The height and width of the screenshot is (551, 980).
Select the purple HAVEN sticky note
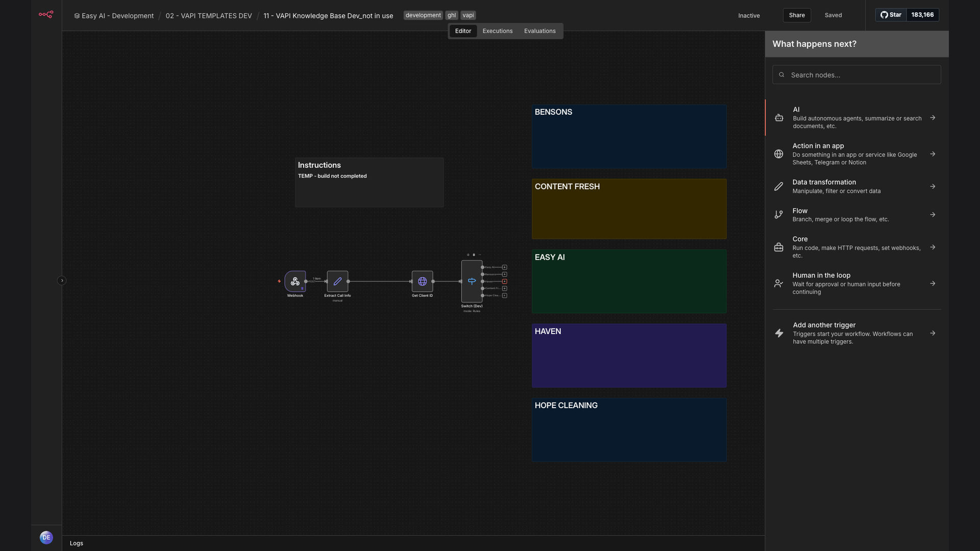629,356
